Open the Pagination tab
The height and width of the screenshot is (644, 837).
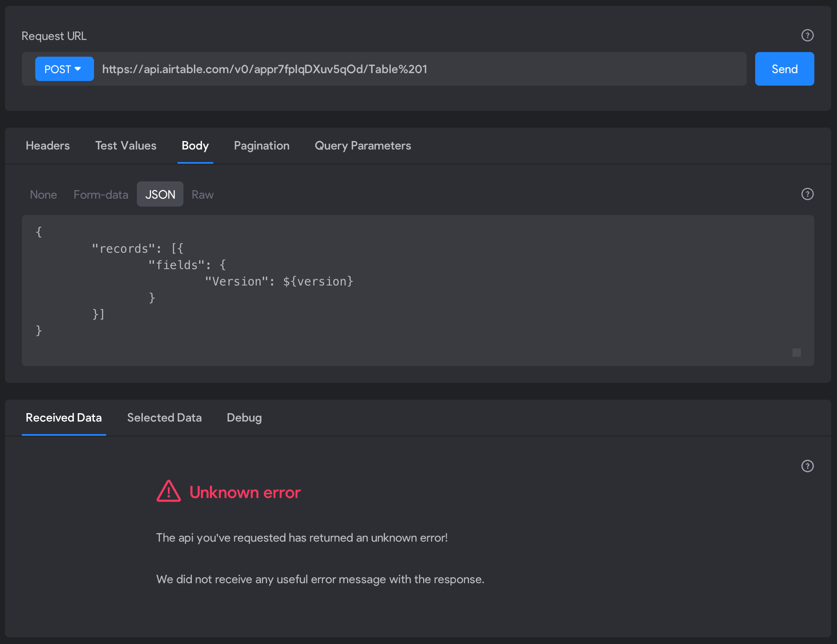(262, 146)
